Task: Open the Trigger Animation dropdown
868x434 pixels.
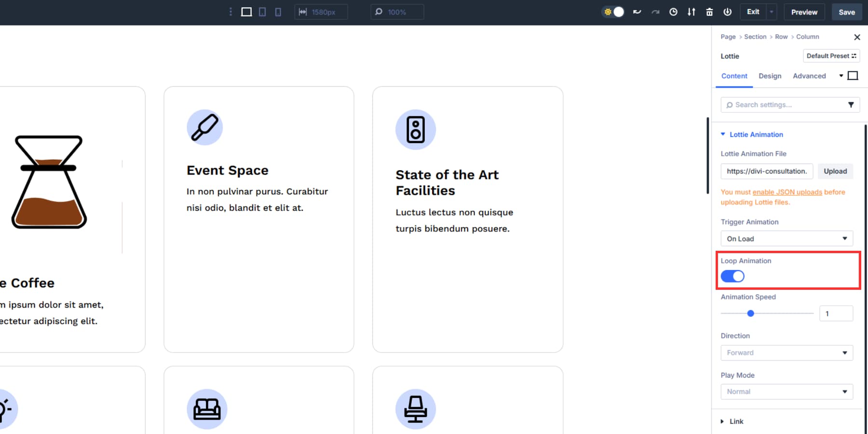Action: 787,238
